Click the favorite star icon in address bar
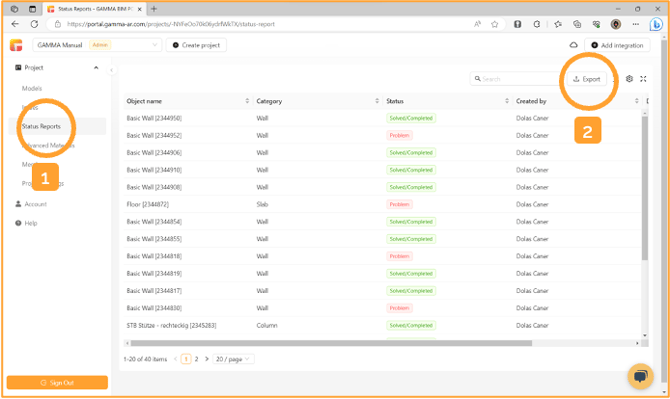Image resolution: width=670 pixels, height=399 pixels. (494, 24)
